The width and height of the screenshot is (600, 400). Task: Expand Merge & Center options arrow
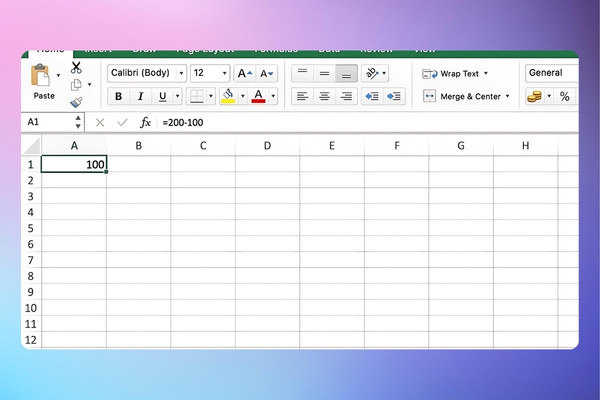pos(507,96)
